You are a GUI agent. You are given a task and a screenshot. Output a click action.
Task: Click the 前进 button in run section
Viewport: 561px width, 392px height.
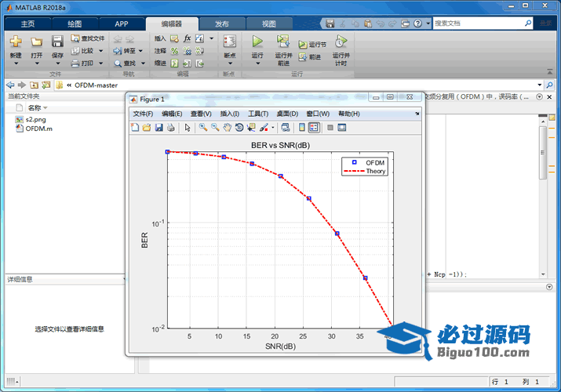310,56
